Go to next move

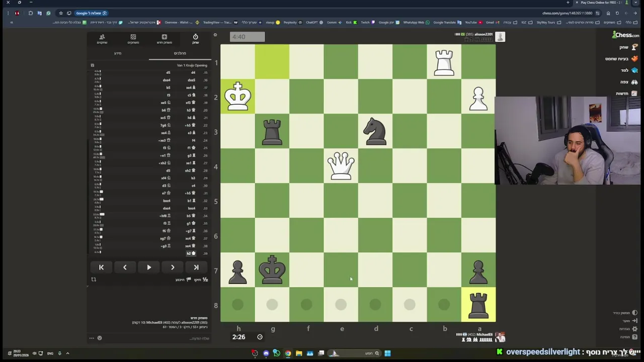(x=173, y=267)
